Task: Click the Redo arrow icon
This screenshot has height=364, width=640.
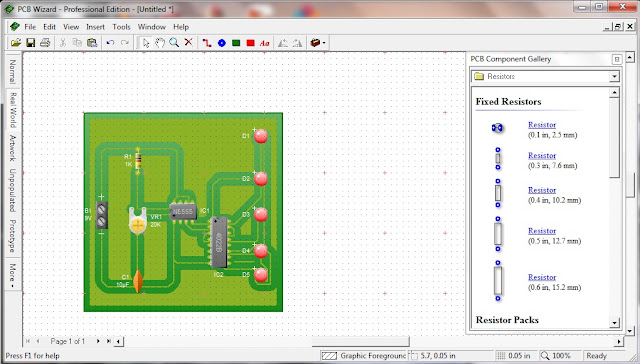Action: pyautogui.click(x=125, y=42)
